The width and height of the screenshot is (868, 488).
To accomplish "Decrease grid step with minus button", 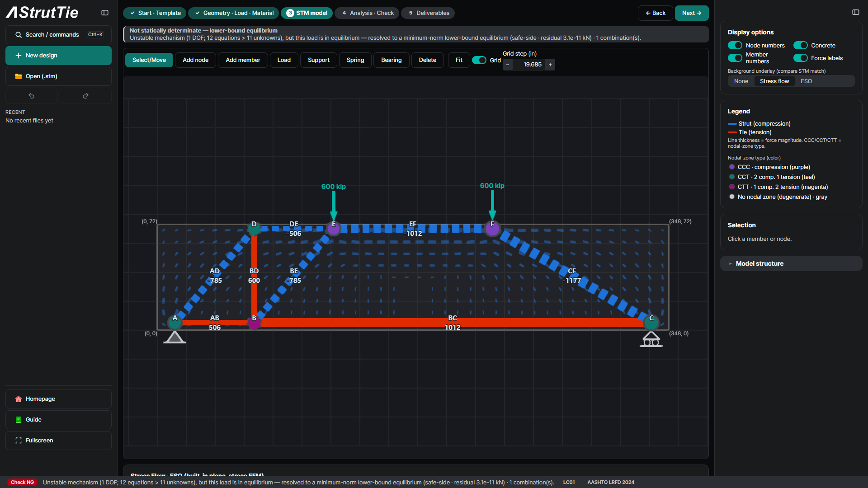I will pyautogui.click(x=508, y=65).
